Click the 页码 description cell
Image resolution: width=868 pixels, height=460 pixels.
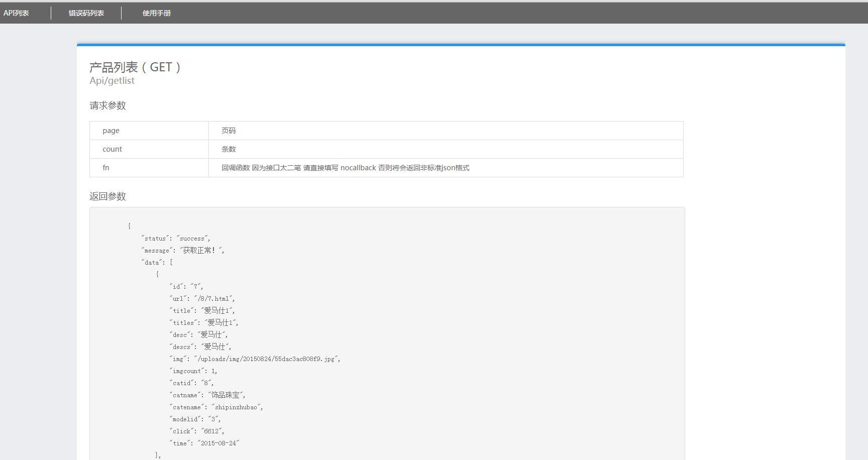(x=227, y=130)
